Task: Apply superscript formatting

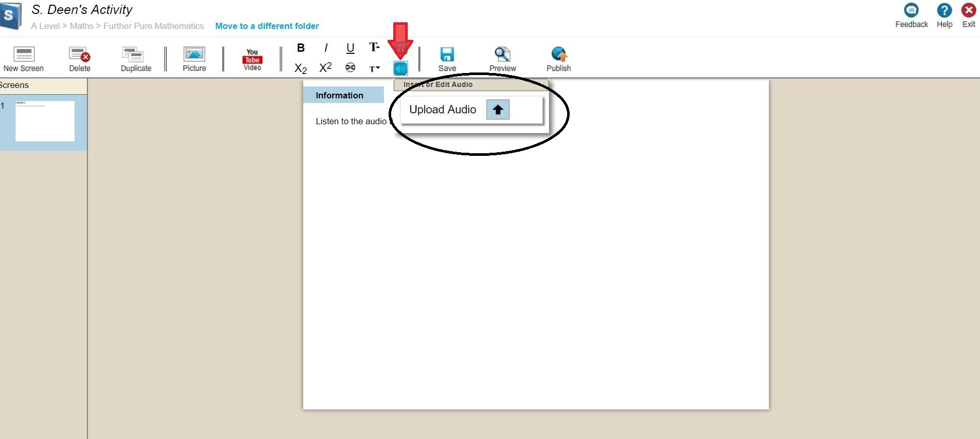Action: tap(325, 68)
